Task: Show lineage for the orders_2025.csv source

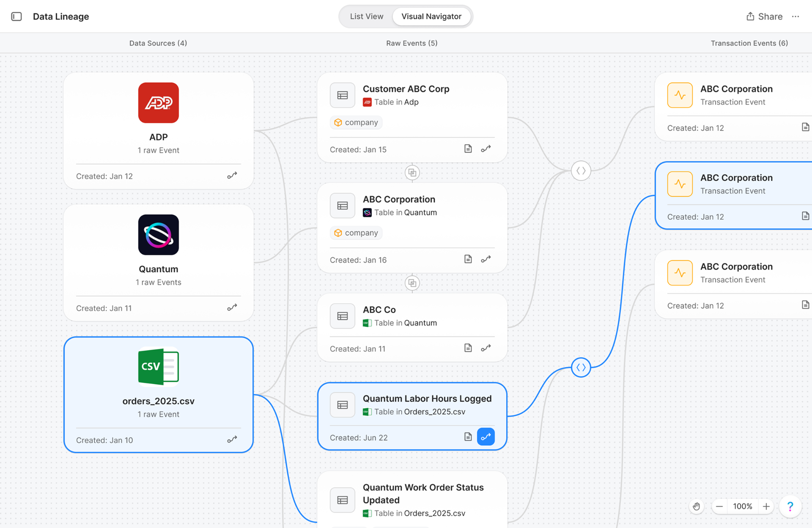Action: (x=232, y=440)
